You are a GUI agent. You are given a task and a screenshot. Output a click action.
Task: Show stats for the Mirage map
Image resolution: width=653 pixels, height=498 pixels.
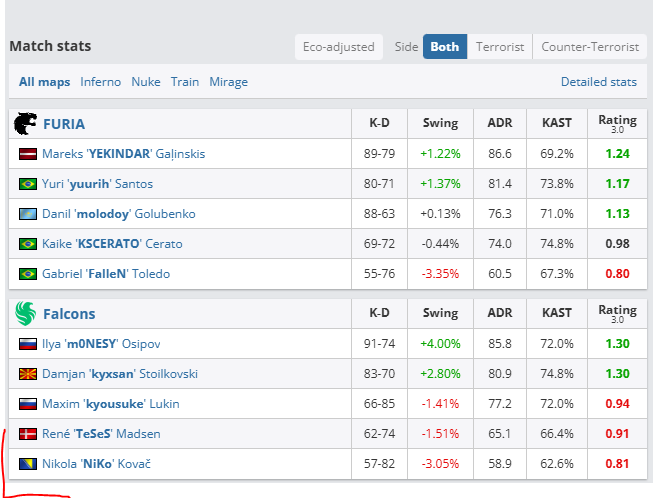pyautogui.click(x=228, y=82)
